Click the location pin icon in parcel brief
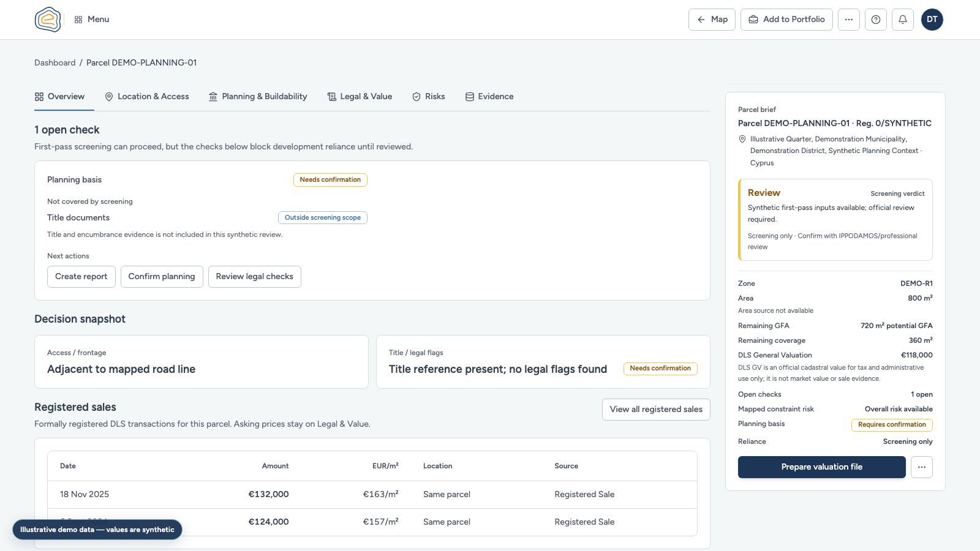The height and width of the screenshot is (551, 980). [x=742, y=140]
